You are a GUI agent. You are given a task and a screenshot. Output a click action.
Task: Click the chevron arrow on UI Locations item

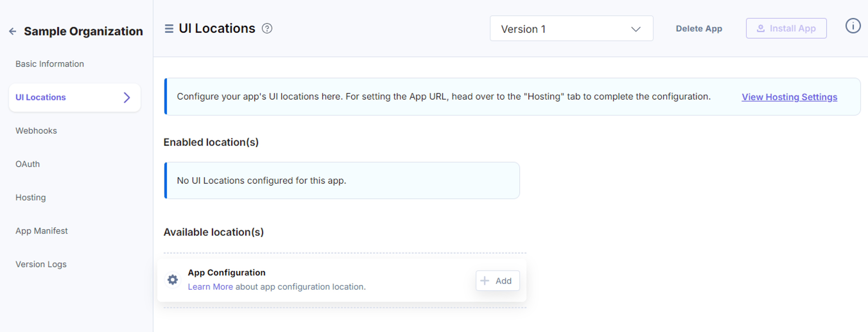click(x=127, y=97)
